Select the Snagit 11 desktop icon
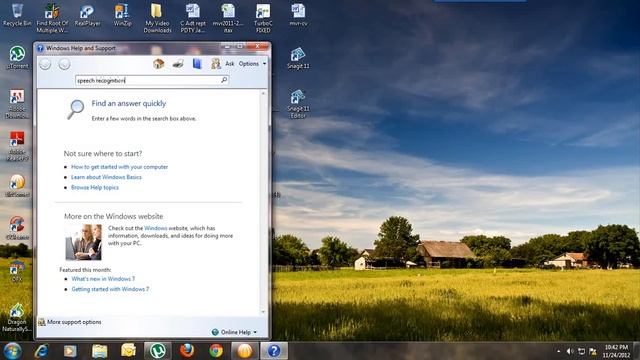This screenshot has height=360, width=640. (298, 58)
